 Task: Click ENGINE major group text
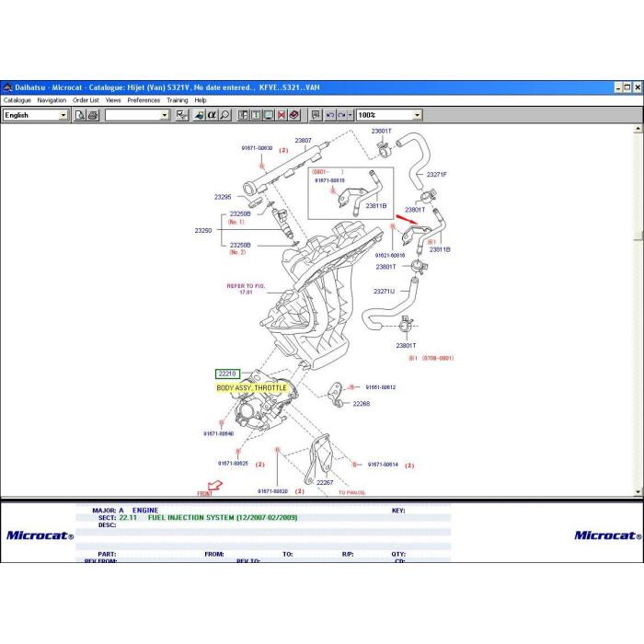(x=145, y=510)
